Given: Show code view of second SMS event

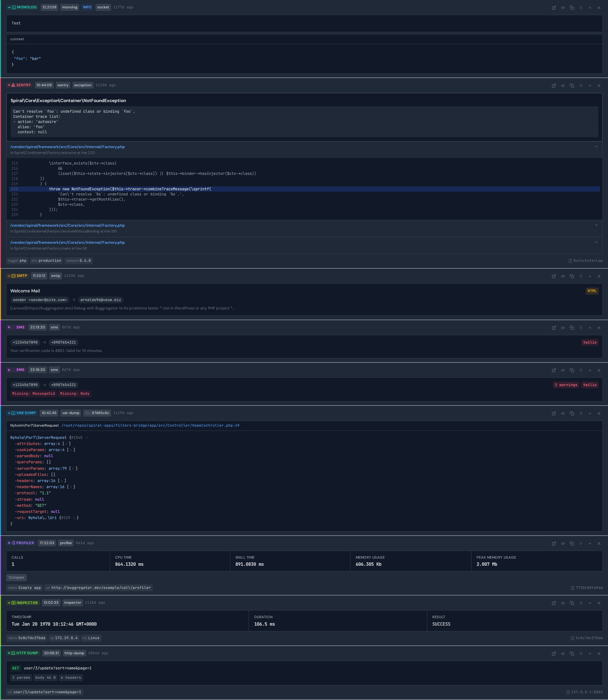Looking at the screenshot, I should tap(563, 370).
